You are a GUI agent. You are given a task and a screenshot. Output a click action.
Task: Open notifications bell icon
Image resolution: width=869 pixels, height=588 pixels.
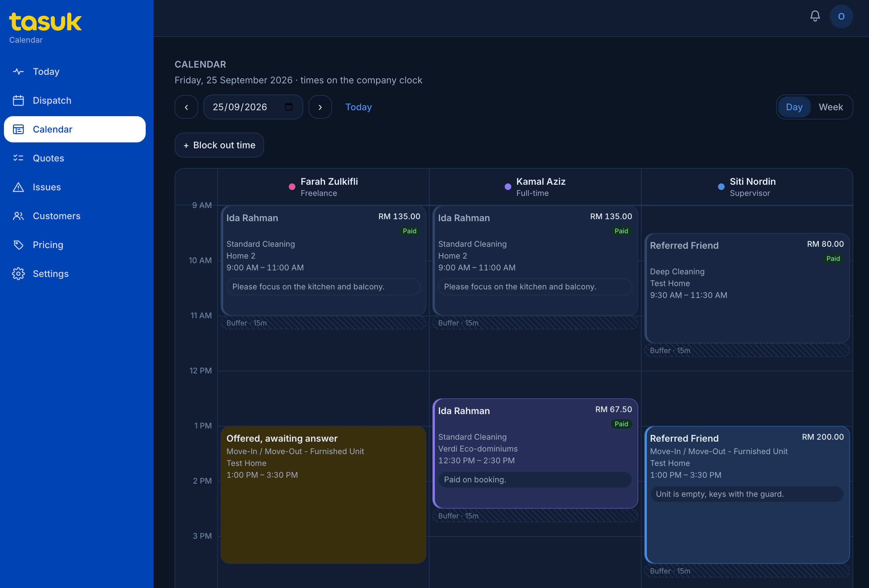(815, 16)
